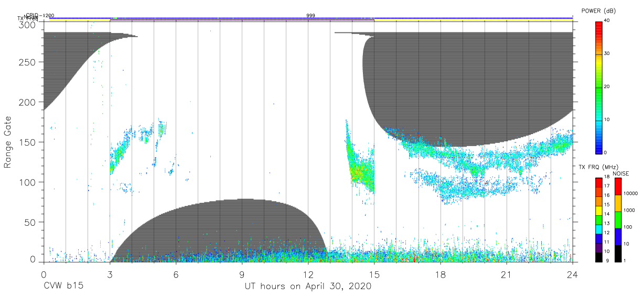Viewport: 644px width, 297px height.
Task: Click the 300 tick on Range Gate axis
Action: point(28,25)
